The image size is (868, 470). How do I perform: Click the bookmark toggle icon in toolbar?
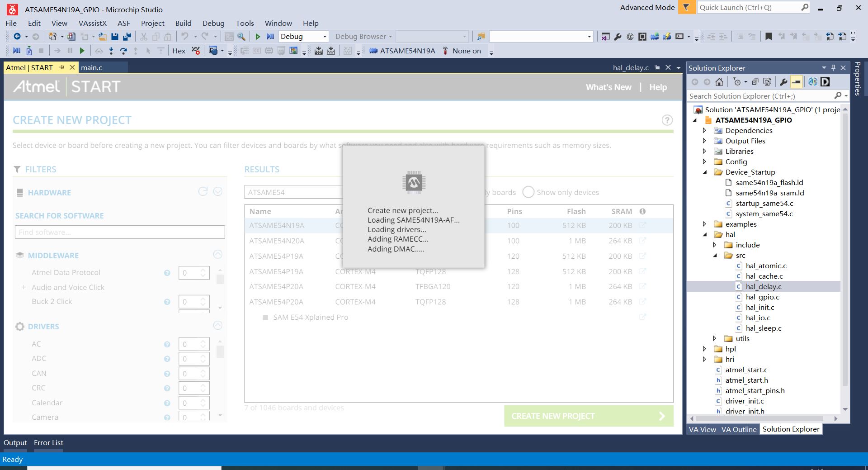pos(768,37)
